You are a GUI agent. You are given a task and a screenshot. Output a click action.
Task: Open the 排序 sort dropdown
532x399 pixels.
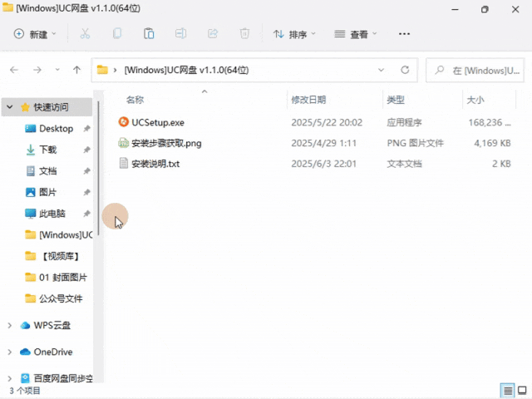pyautogui.click(x=294, y=34)
